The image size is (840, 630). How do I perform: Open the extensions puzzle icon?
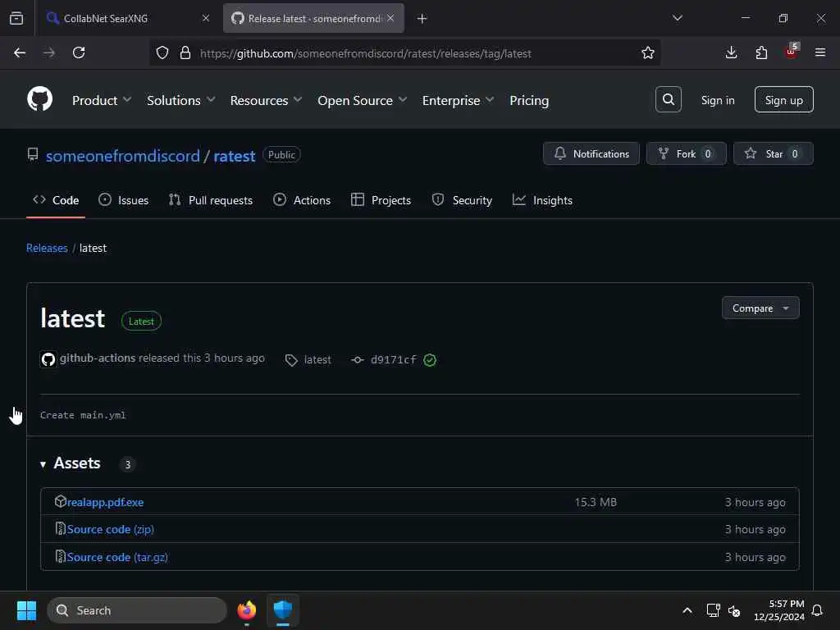[x=761, y=52]
